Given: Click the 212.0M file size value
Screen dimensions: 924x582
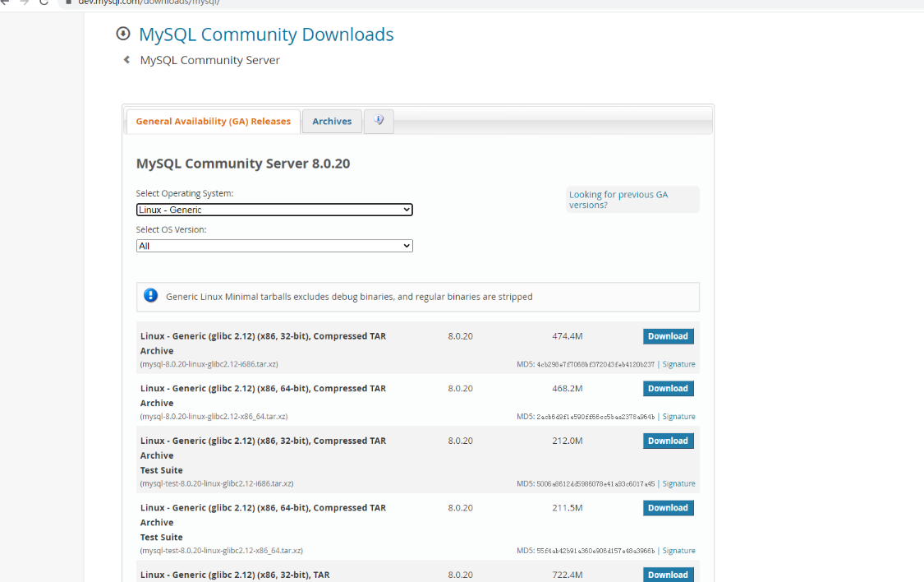Looking at the screenshot, I should click(x=568, y=441).
